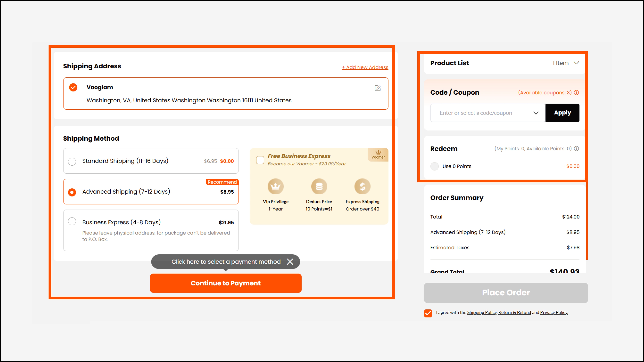Screen dimensions: 644x362
Task: Toggle Use 0 Points radio
Action: [x=434, y=166]
